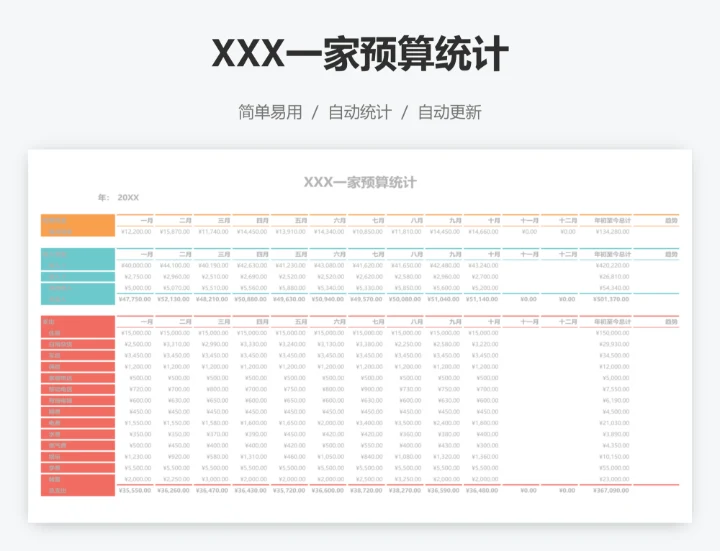Select the total cell ¥134,280.00
The width and height of the screenshot is (720, 551).
(x=613, y=231)
